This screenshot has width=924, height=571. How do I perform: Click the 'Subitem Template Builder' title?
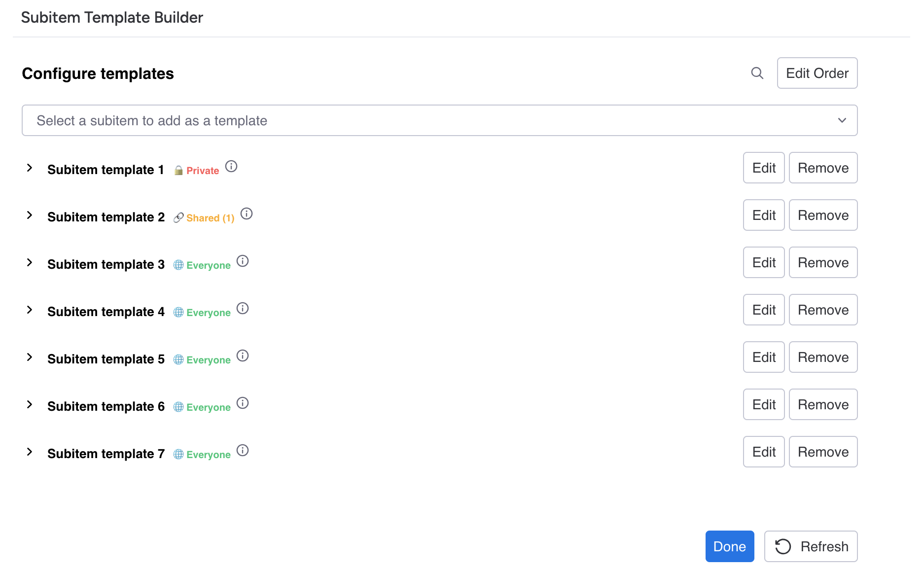coord(112,17)
